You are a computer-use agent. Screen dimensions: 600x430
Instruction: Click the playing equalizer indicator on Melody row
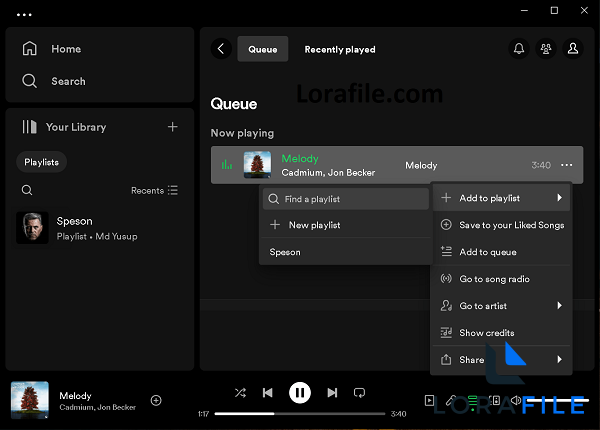coord(227,165)
